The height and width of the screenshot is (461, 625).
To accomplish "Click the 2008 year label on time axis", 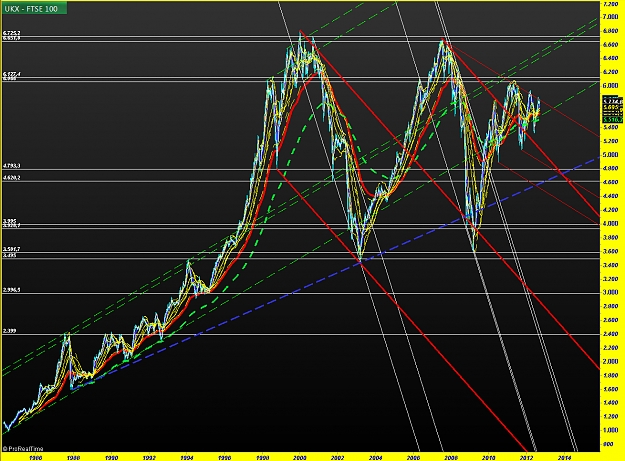I will (x=451, y=458).
